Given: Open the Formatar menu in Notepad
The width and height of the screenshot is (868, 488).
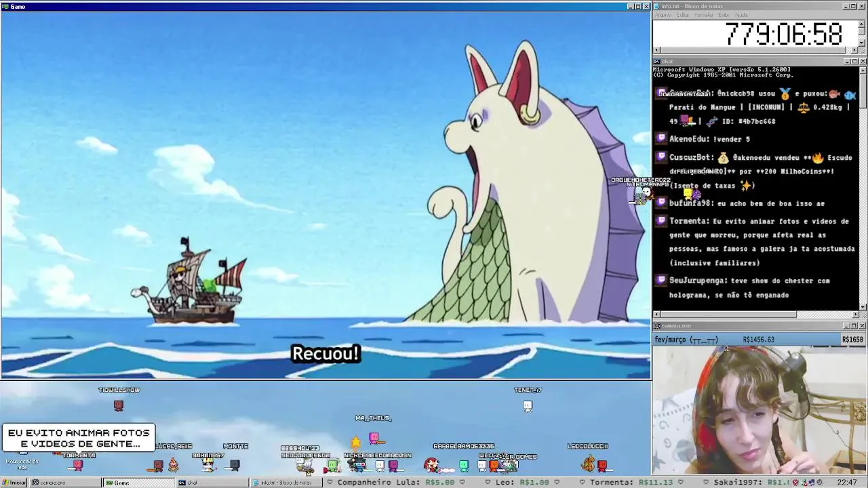Looking at the screenshot, I should pyautogui.click(x=703, y=15).
